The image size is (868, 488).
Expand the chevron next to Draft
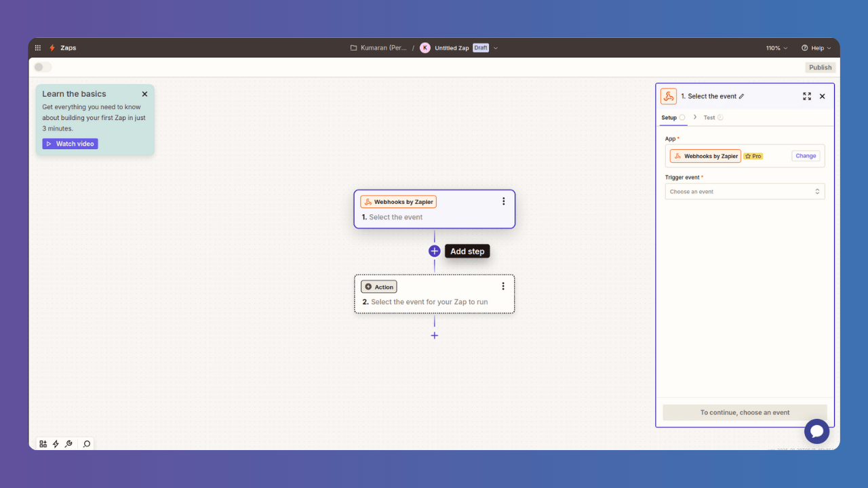496,48
